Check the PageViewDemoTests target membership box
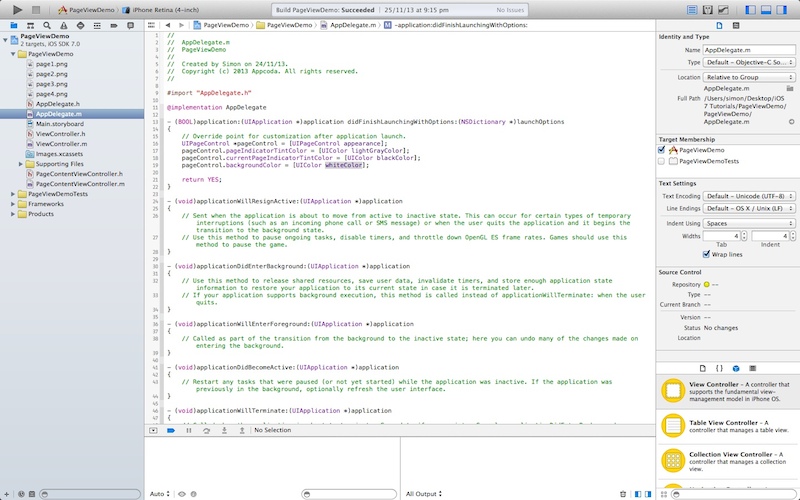 point(662,160)
